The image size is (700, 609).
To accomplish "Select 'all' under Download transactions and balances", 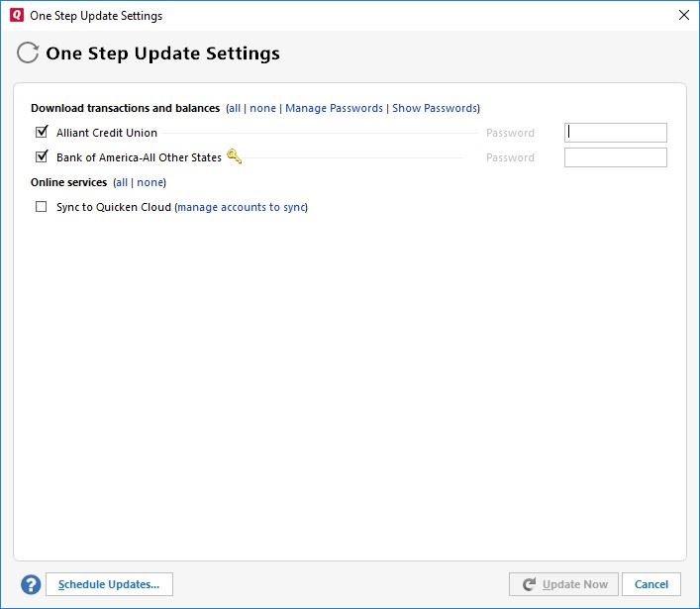I will 235,108.
